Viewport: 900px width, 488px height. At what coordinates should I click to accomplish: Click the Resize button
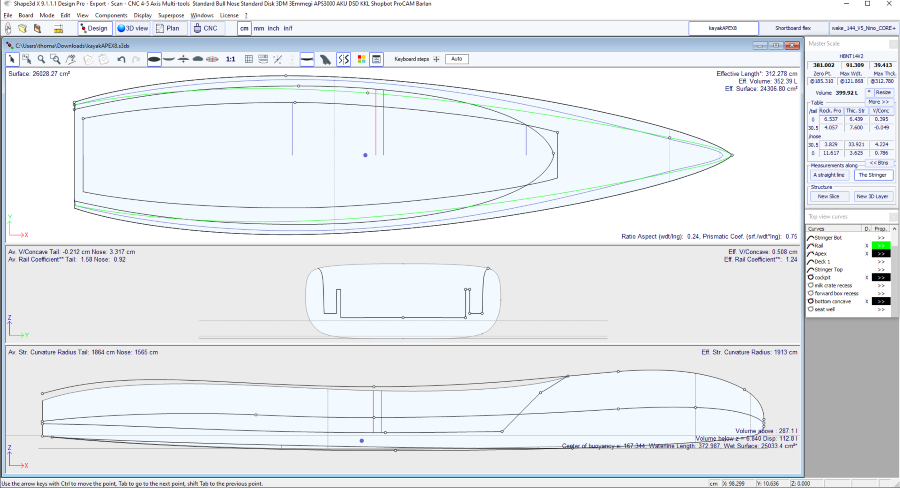(x=883, y=92)
